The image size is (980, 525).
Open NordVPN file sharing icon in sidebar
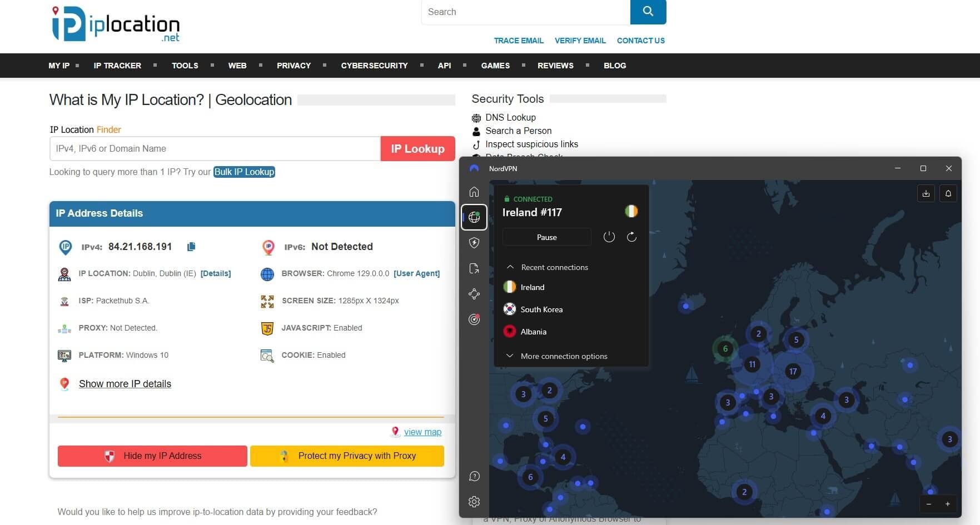point(474,268)
